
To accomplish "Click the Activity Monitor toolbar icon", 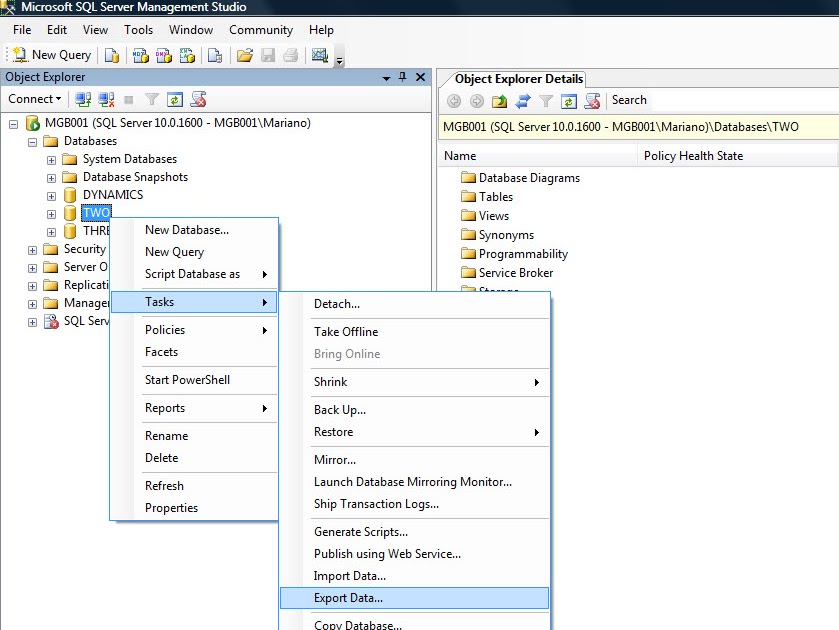I will [319, 55].
